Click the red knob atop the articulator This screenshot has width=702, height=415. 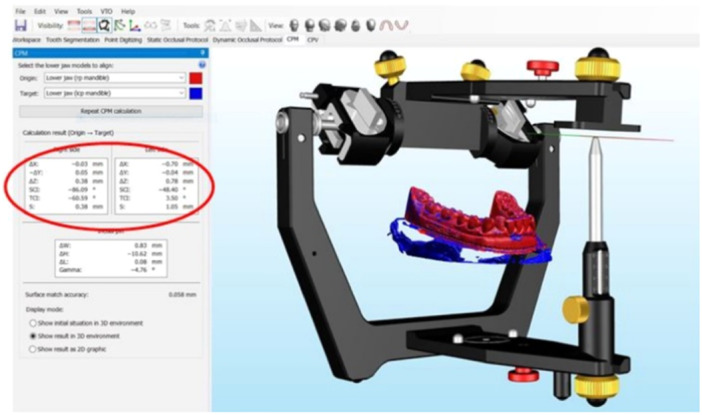click(543, 68)
